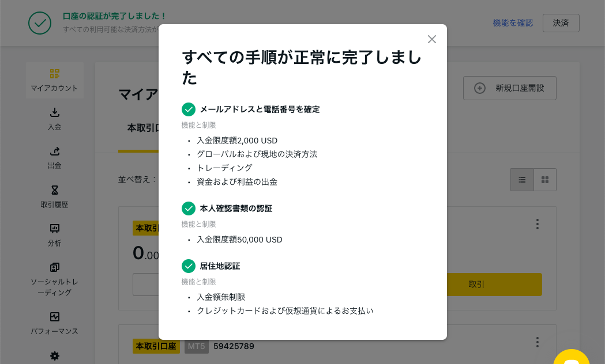
Task: Open the 入金 deposit page
Action: [55, 119]
